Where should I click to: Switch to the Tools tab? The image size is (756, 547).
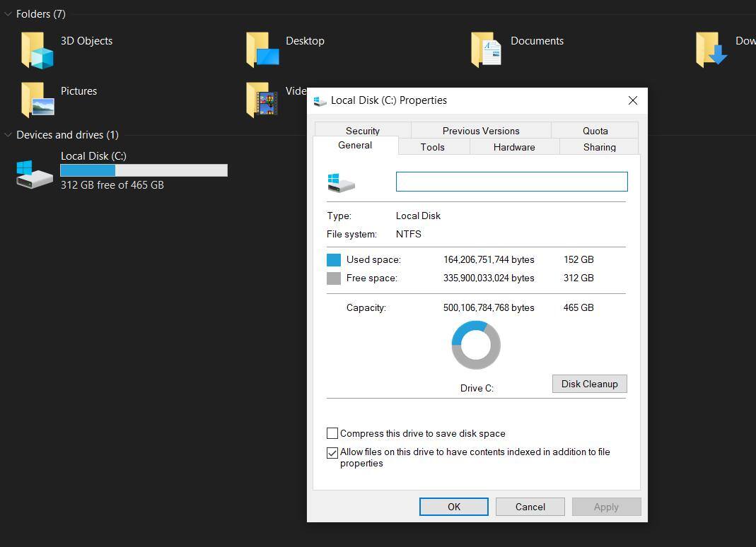(433, 147)
